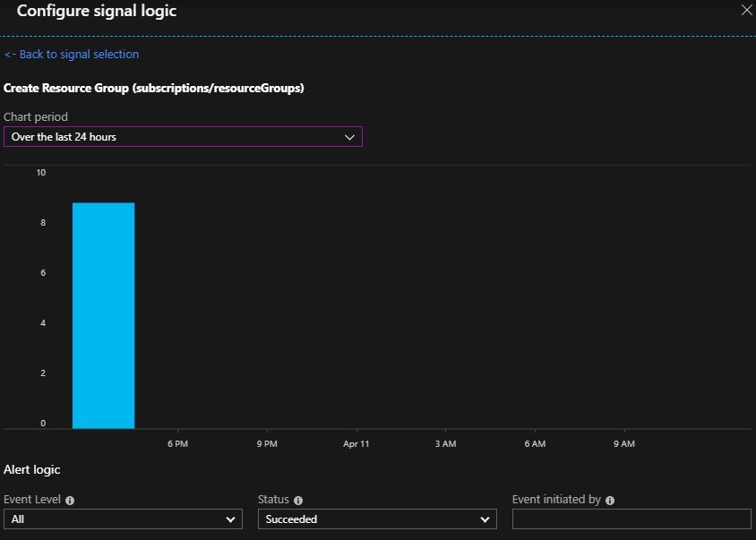The width and height of the screenshot is (756, 540).
Task: Click the Configure signal logic title
Action: click(97, 12)
